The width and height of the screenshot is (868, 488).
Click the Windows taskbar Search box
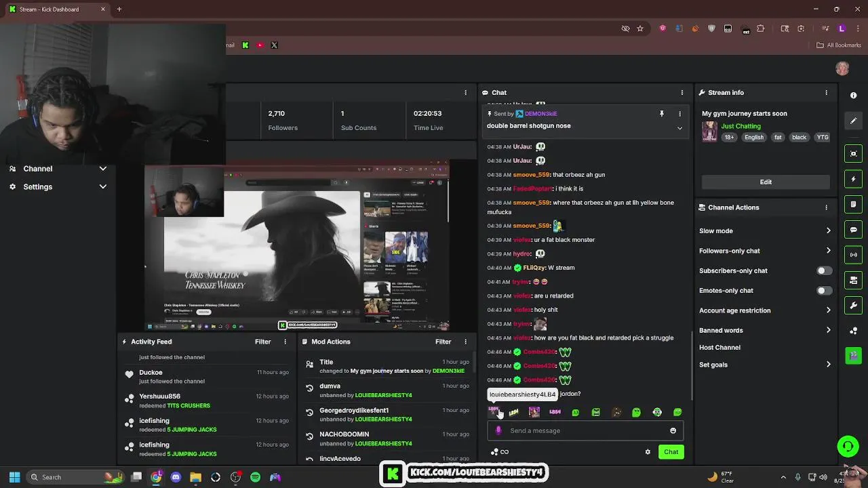click(75, 477)
